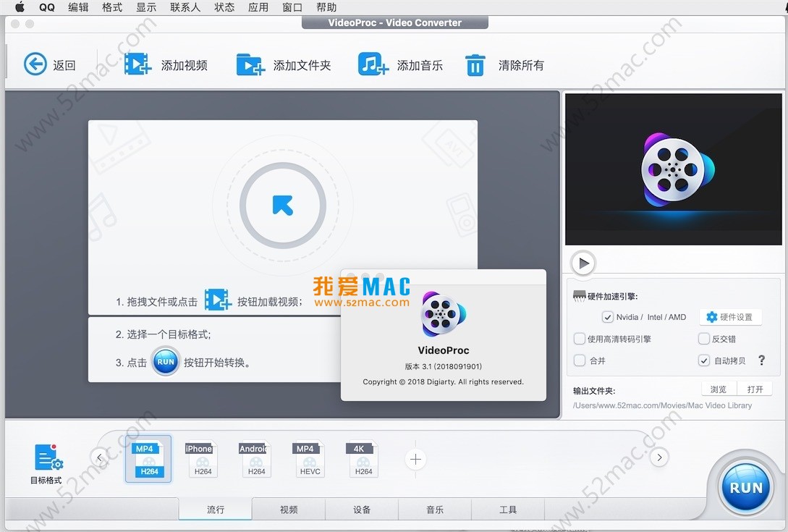
Task: Click the 浏览 (Browse) button
Action: [719, 389]
